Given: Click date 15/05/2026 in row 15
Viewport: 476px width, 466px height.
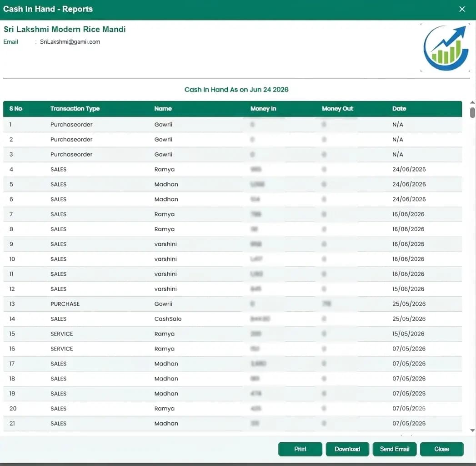Looking at the screenshot, I should (x=408, y=334).
